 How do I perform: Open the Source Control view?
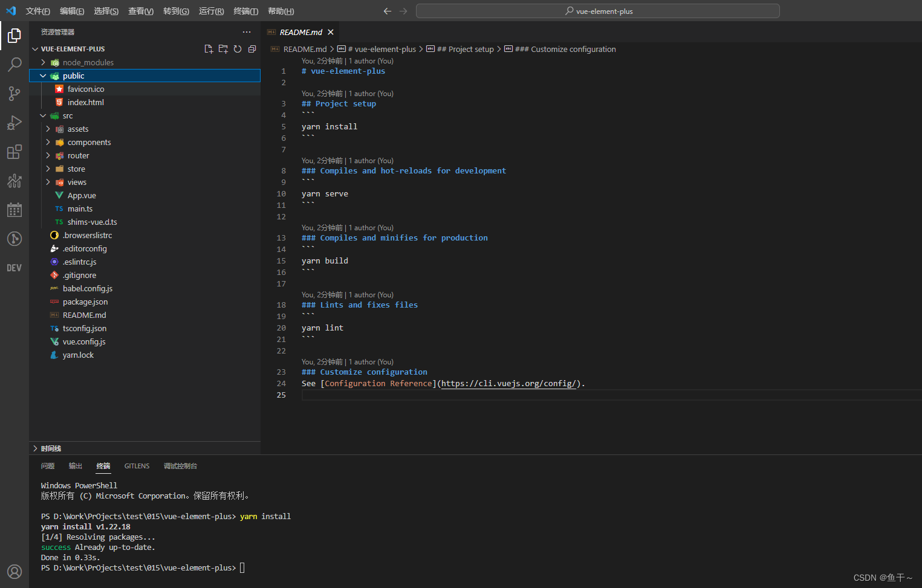coord(15,94)
